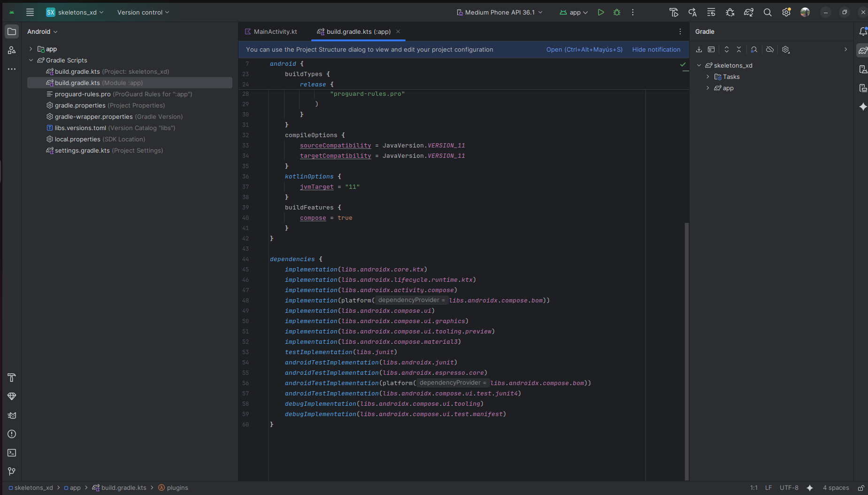Open the Problems tool window icon

coord(12,434)
